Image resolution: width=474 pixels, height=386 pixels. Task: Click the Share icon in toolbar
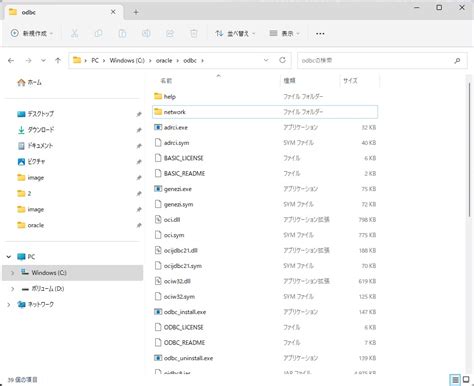pos(170,33)
